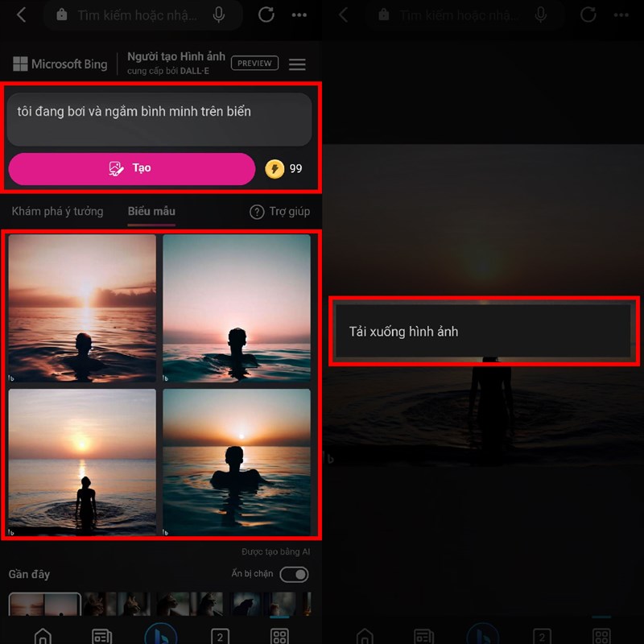The image size is (644, 644).
Task: Switch to the "Khám phá ý tưởng" tab
Action: click(57, 212)
